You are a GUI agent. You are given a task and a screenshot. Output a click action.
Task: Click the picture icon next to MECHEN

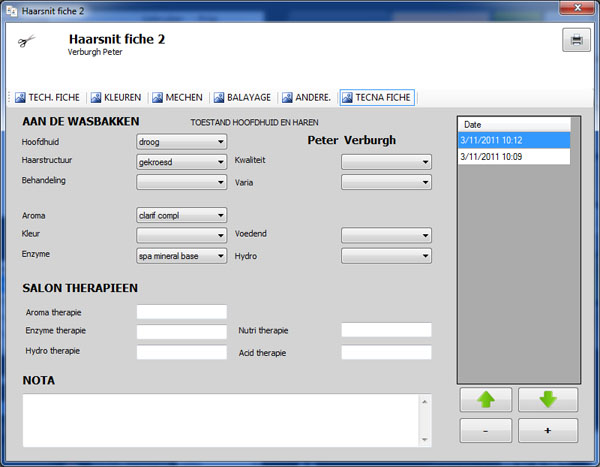click(157, 98)
